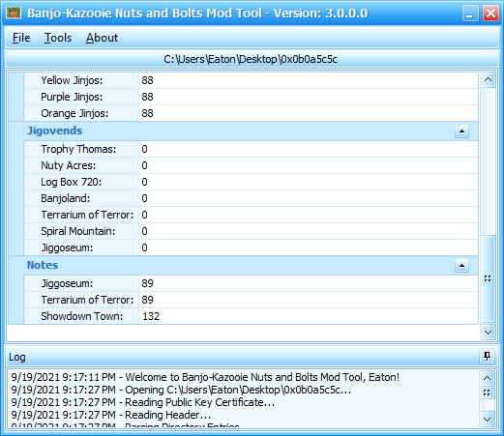Click the Notes section header text

[43, 265]
